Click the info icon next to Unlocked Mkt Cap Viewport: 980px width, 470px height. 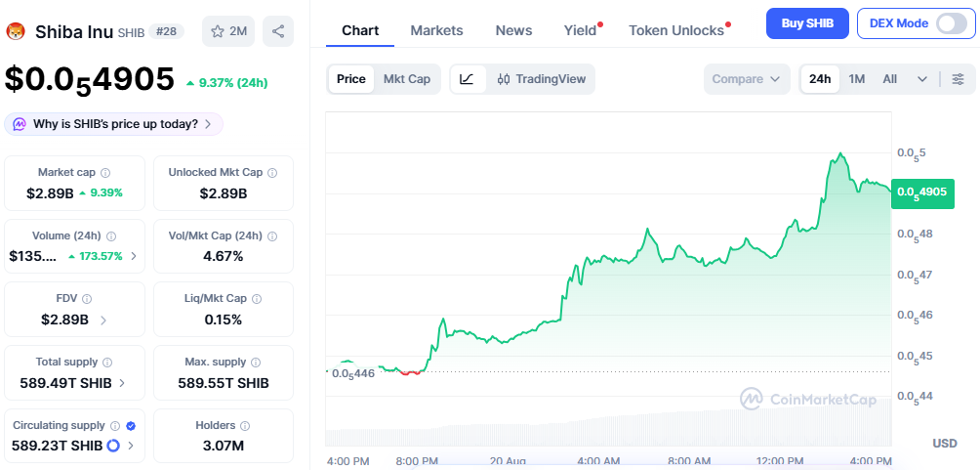(272, 172)
